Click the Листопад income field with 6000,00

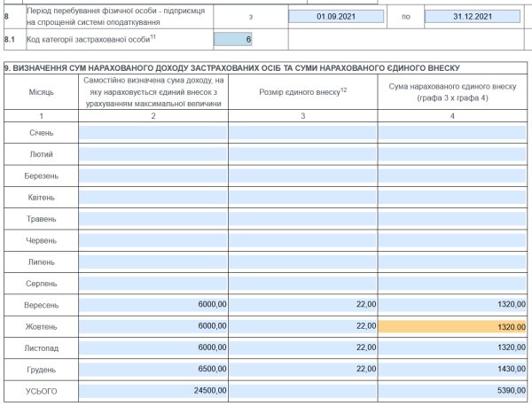[153, 347]
